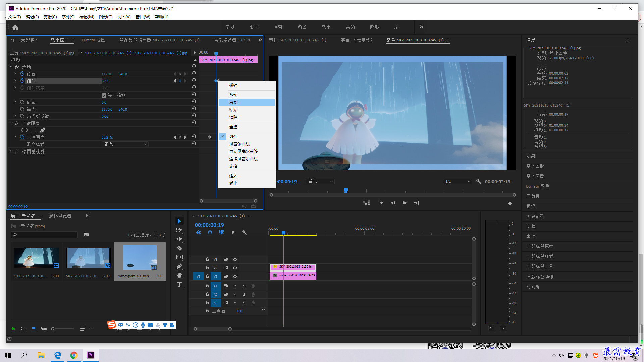The height and width of the screenshot is (362, 644).
Task: Open Windows Start menu
Action: point(8,355)
